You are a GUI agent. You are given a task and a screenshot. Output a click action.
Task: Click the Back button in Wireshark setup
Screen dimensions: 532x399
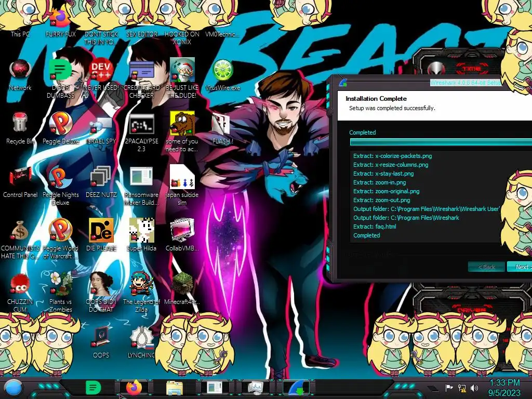tap(486, 267)
